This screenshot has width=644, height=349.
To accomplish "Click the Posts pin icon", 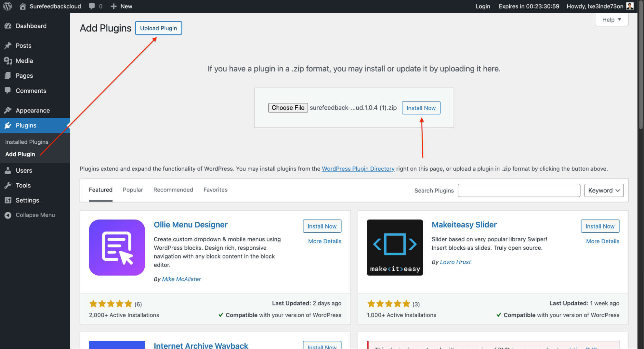I will (8, 45).
